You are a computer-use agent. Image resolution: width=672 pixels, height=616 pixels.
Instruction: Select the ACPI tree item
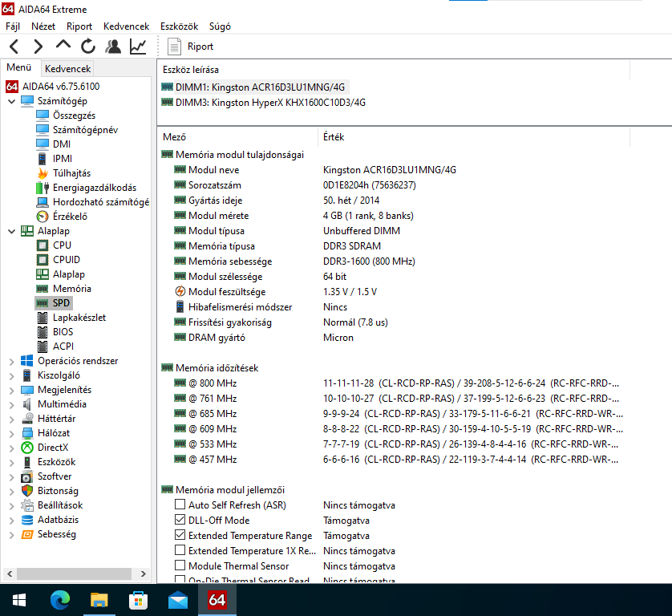(x=63, y=346)
